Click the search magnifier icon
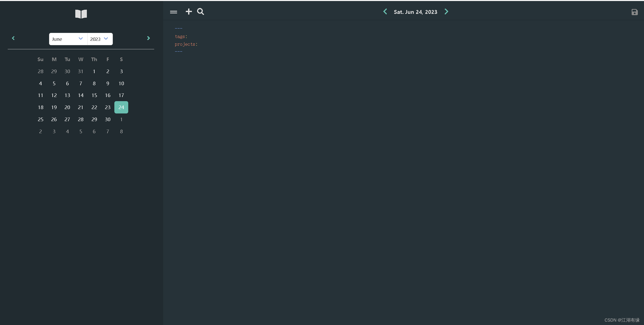Image resolution: width=644 pixels, height=325 pixels. pos(200,11)
